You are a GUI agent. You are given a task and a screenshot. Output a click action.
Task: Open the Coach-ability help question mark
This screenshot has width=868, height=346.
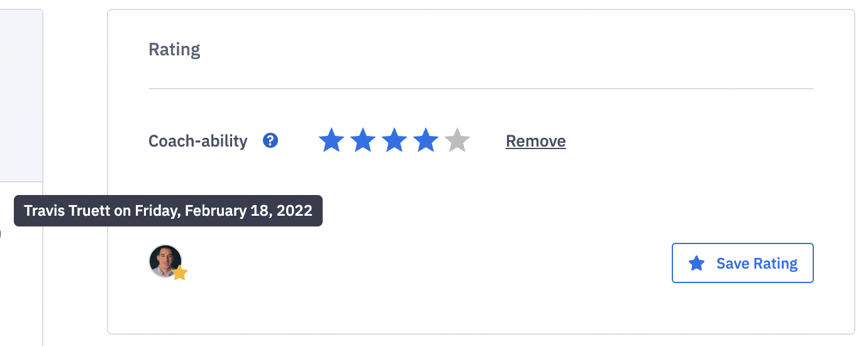click(270, 140)
